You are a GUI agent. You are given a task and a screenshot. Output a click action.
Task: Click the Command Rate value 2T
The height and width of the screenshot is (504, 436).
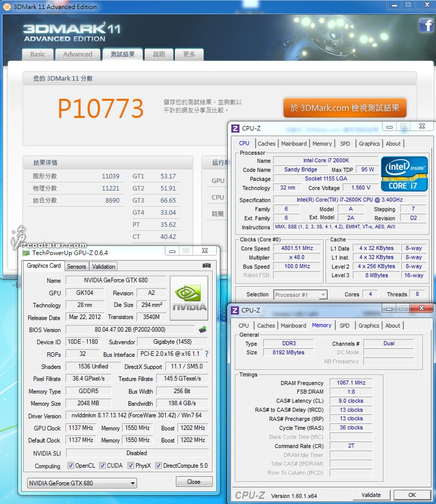click(x=351, y=446)
